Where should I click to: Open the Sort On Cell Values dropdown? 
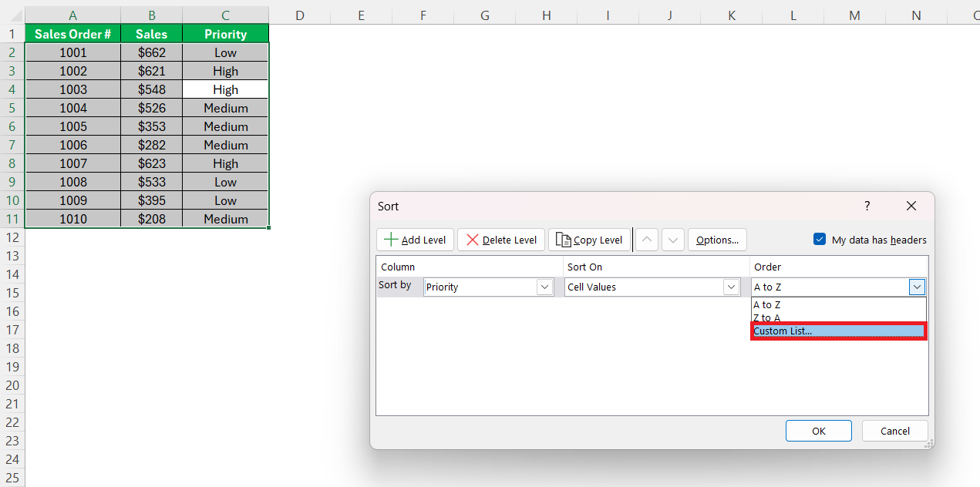click(731, 287)
